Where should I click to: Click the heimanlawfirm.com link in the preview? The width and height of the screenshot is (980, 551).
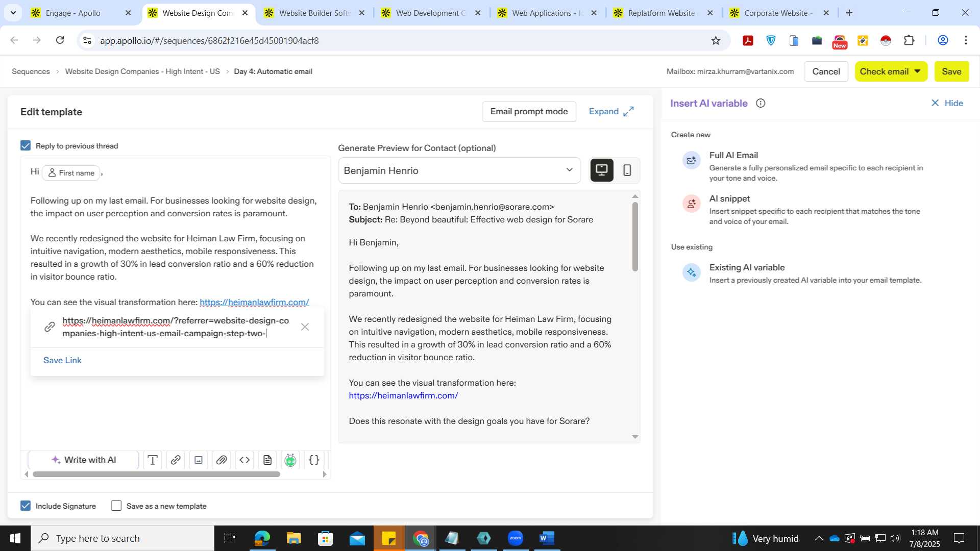(x=403, y=395)
